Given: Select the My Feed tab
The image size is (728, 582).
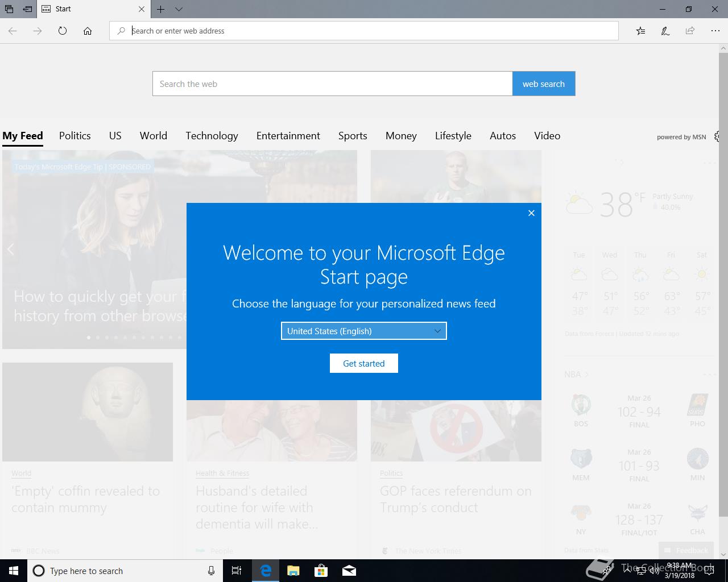Looking at the screenshot, I should tap(23, 135).
